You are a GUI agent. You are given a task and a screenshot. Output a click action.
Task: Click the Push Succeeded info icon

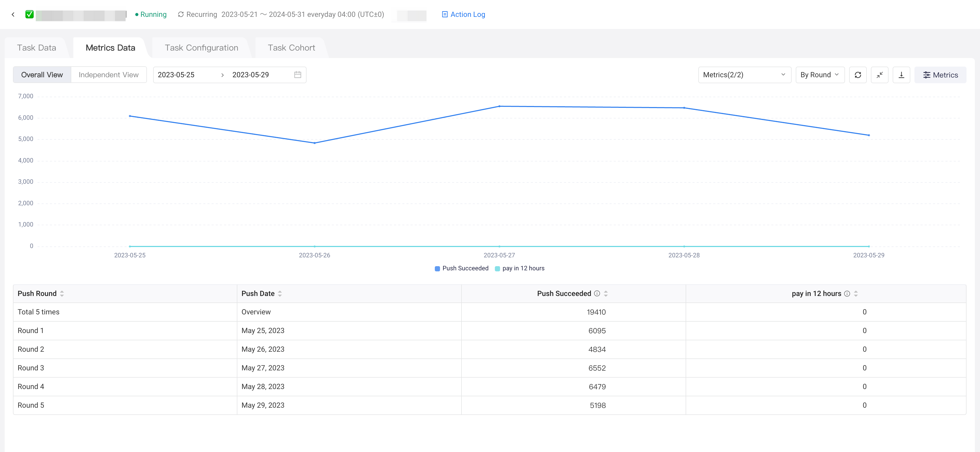[597, 293]
